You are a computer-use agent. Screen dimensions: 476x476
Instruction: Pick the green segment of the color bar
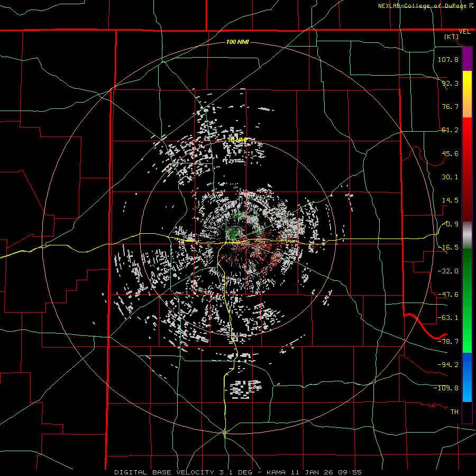[x=467, y=301]
